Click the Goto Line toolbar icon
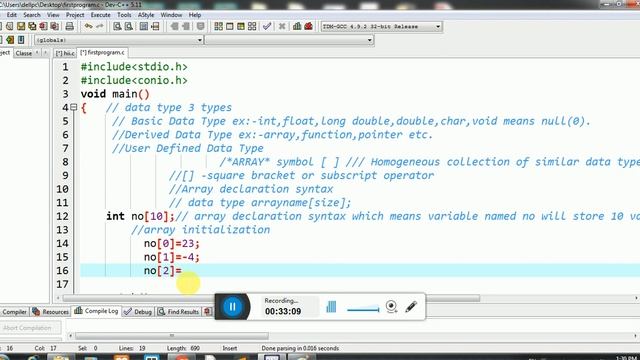The image size is (640, 360). coord(155,27)
